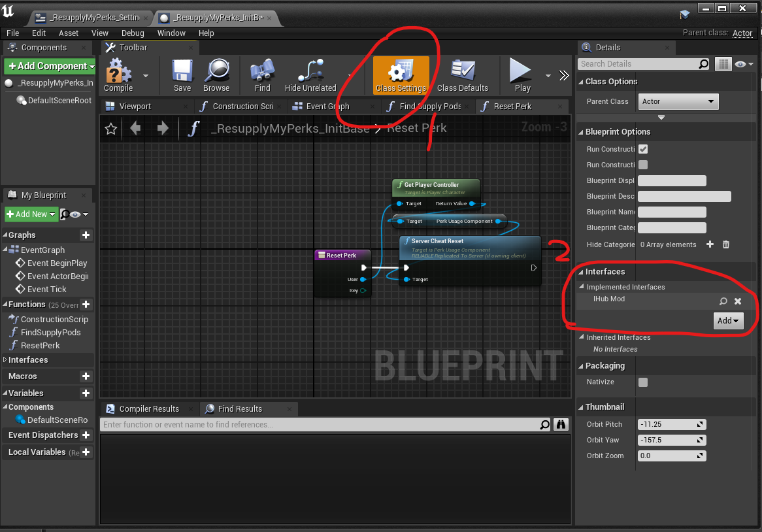The height and width of the screenshot is (532, 762).
Task: Add a new macro with plus
Action: tap(86, 376)
